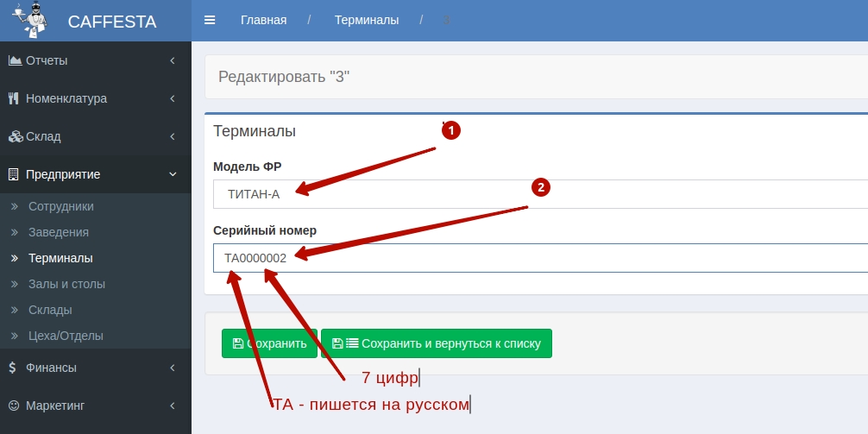868x434 pixels.
Task: Click the dollar icon beside Финансы
Action: pyautogui.click(x=13, y=368)
